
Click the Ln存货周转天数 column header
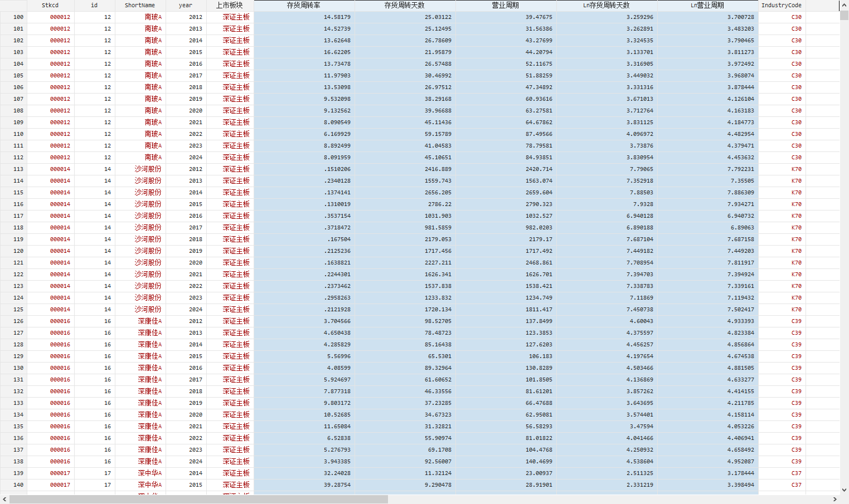coord(607,5)
